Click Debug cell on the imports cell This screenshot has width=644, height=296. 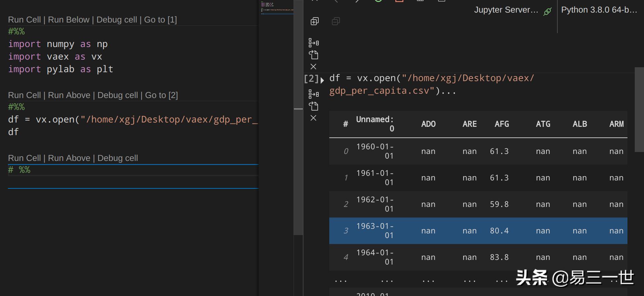117,20
